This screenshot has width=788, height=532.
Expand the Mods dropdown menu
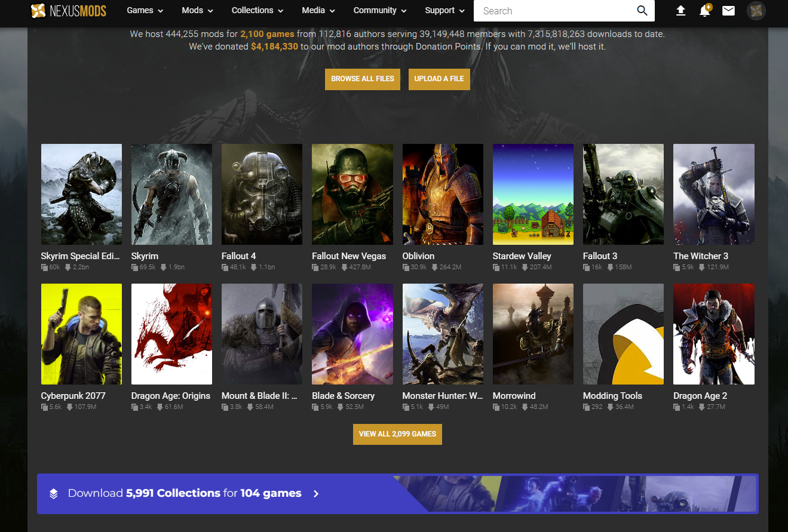(198, 10)
